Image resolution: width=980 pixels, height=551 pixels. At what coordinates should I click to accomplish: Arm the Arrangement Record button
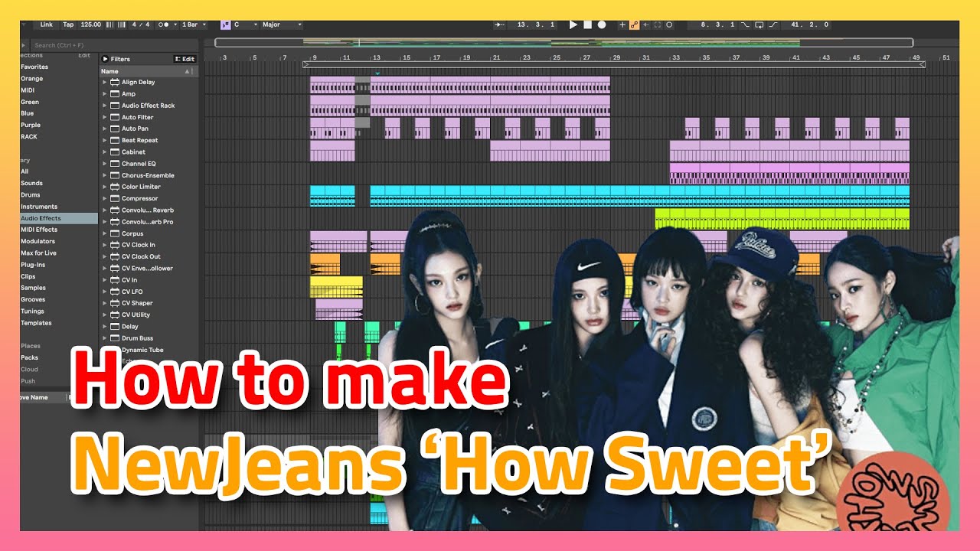point(602,24)
